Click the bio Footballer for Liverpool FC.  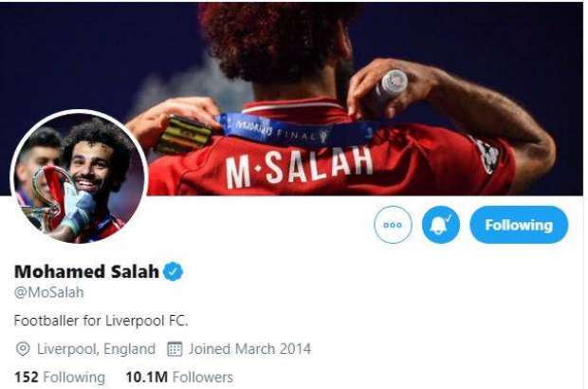101,321
